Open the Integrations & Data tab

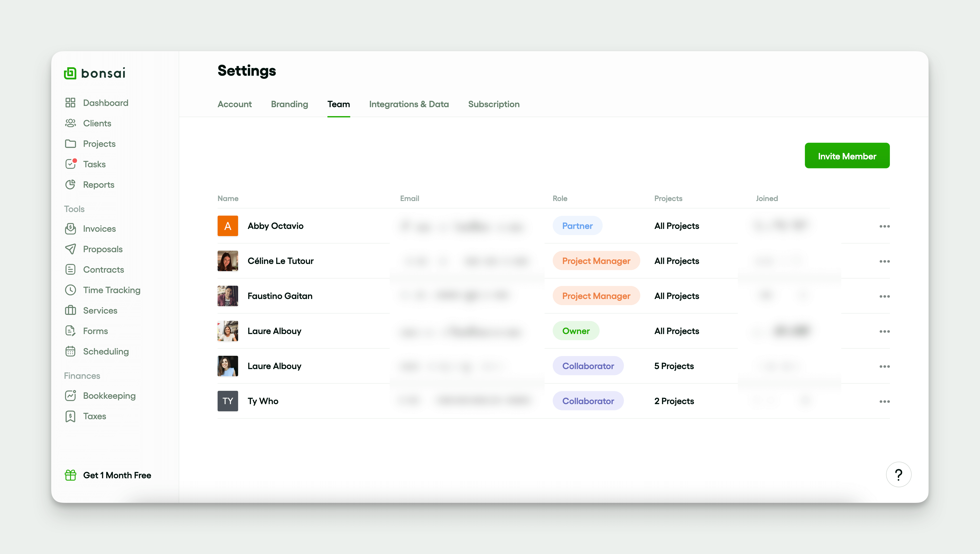coord(409,104)
